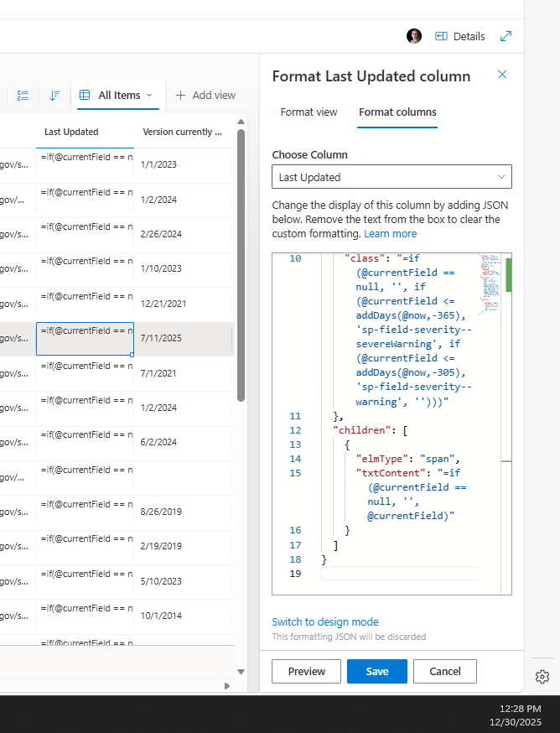560x733 pixels.
Task: Expand the list using the diagonal arrow icon
Action: click(506, 36)
